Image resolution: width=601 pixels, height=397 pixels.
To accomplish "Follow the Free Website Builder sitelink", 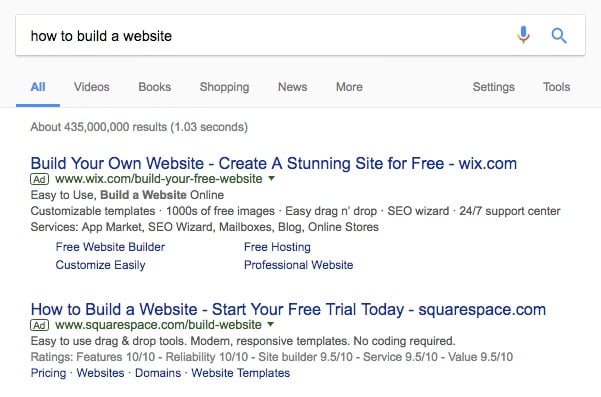I will point(110,247).
